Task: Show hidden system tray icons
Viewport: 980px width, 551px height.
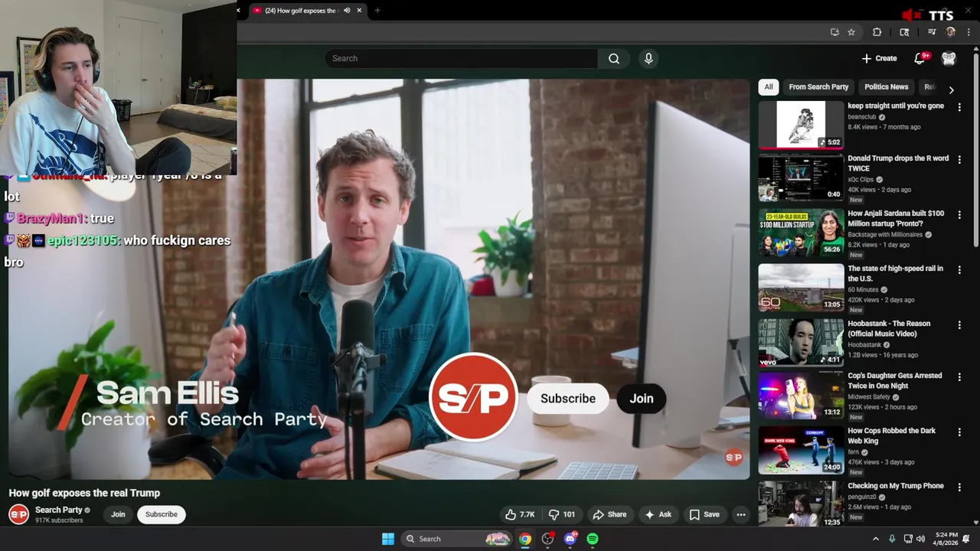Action: 876,539
